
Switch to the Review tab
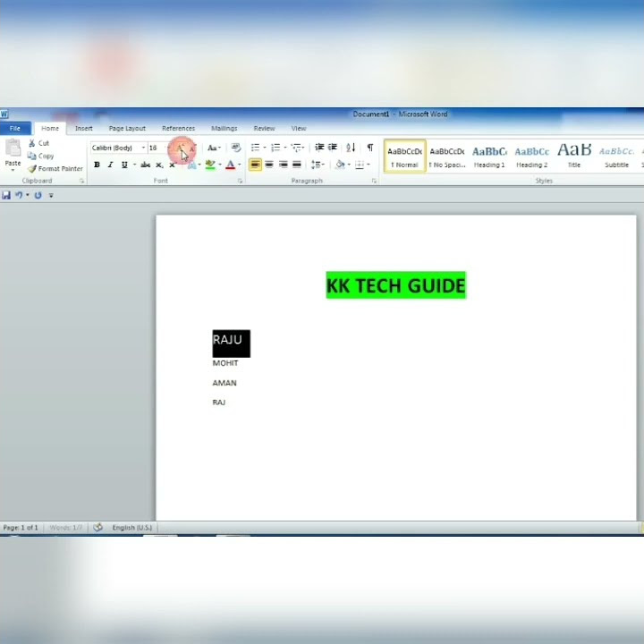coord(264,128)
